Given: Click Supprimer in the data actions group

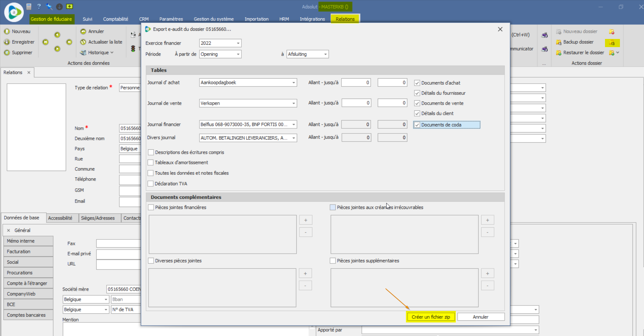Looking at the screenshot, I should (18, 52).
